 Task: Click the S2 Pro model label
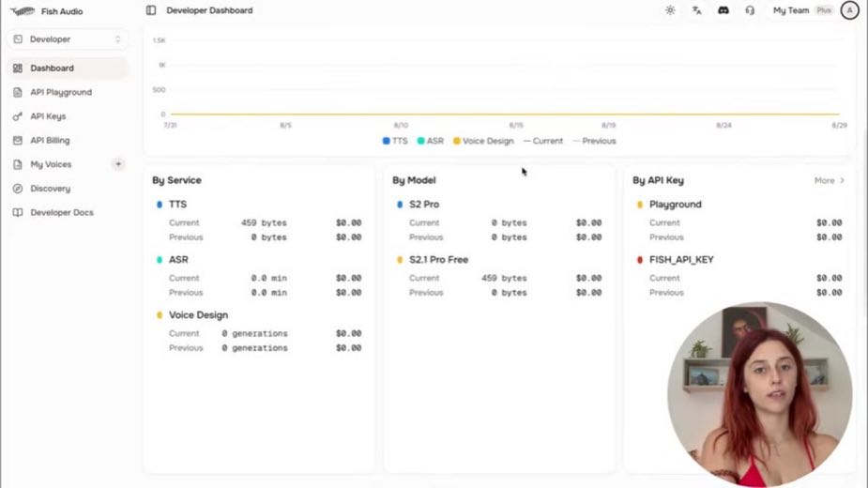coord(424,205)
